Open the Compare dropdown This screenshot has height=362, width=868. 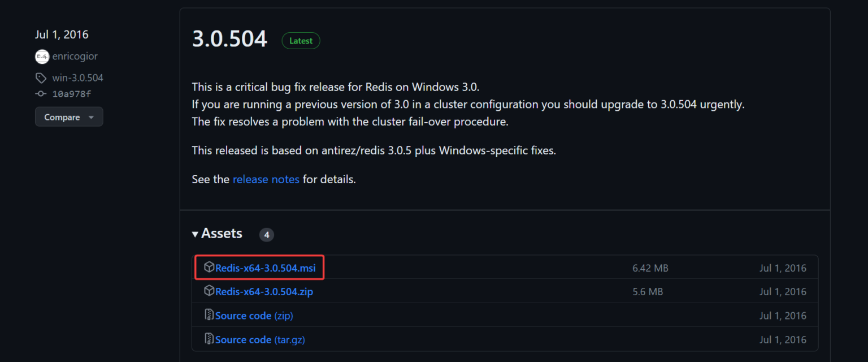coord(69,117)
